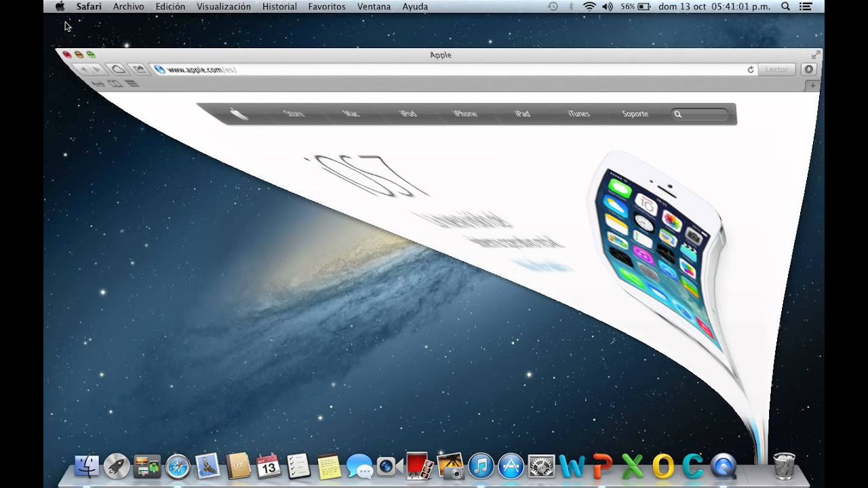Go back with Safari's back arrow
The image size is (868, 488).
click(84, 69)
